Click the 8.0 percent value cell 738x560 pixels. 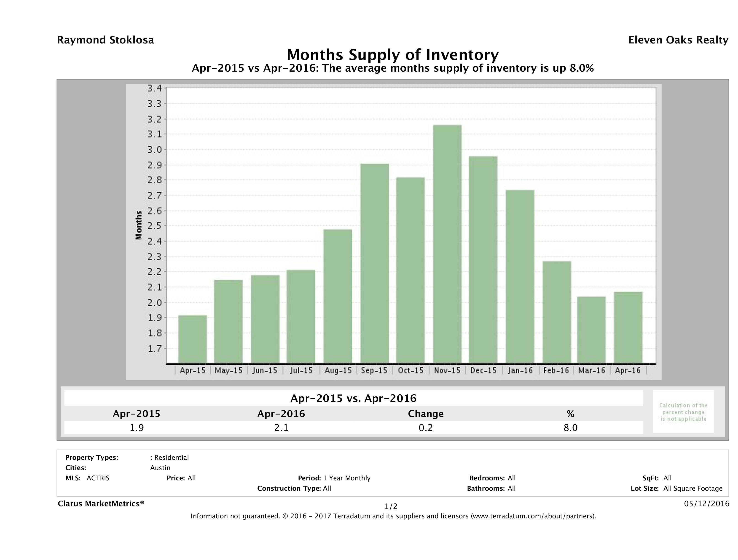(570, 428)
